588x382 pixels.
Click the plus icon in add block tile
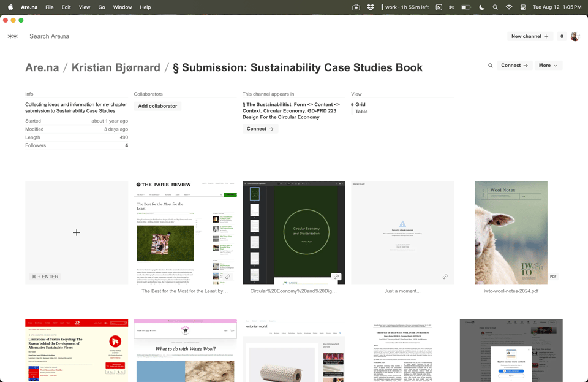tap(77, 232)
